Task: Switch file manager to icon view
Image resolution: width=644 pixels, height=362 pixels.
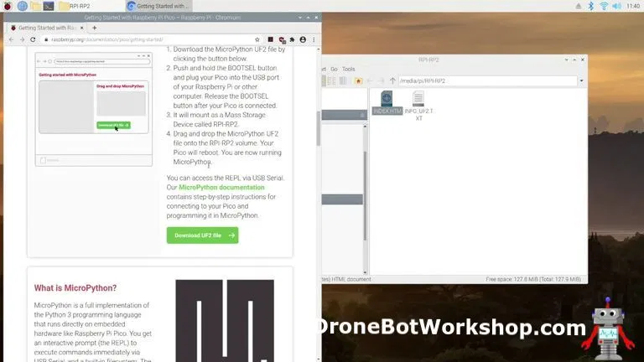Action: coord(323,80)
